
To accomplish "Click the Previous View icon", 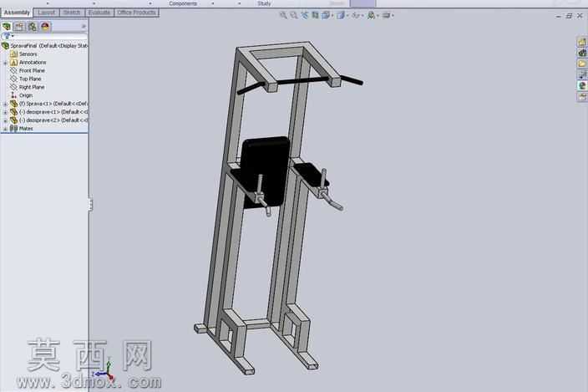I will pos(304,15).
